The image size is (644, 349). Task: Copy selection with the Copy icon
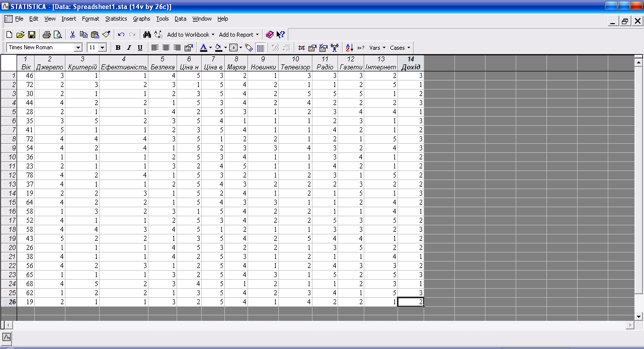pyautogui.click(x=84, y=35)
